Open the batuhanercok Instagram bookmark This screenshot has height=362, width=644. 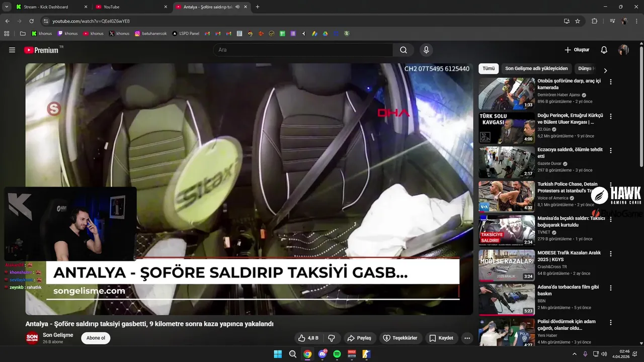point(150,34)
